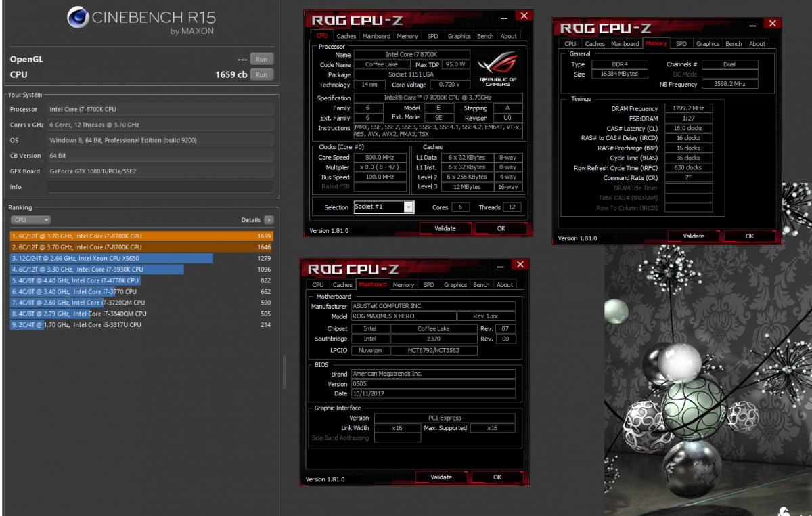Click the Core Voltage 0.720 V value
The width and height of the screenshot is (812, 516).
449,85
